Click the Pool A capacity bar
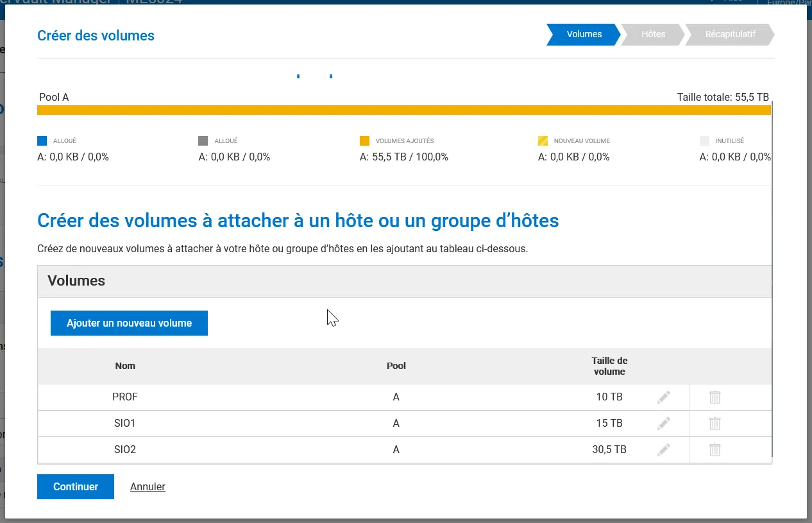The width and height of the screenshot is (812, 523). tap(404, 110)
